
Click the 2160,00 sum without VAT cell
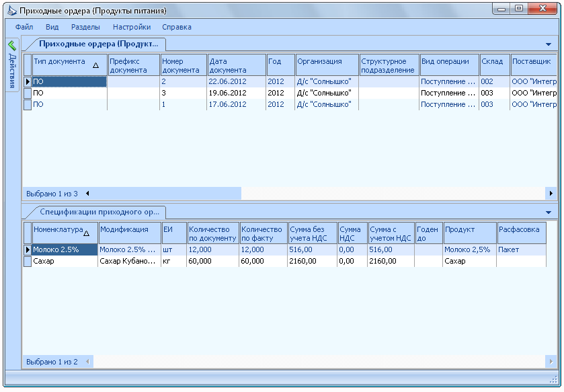[x=313, y=261]
